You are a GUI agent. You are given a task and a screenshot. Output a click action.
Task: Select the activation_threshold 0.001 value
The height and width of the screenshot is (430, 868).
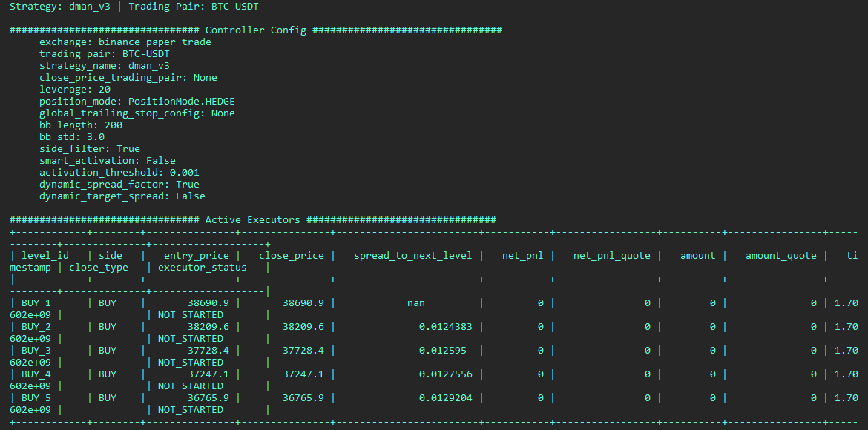click(x=184, y=173)
